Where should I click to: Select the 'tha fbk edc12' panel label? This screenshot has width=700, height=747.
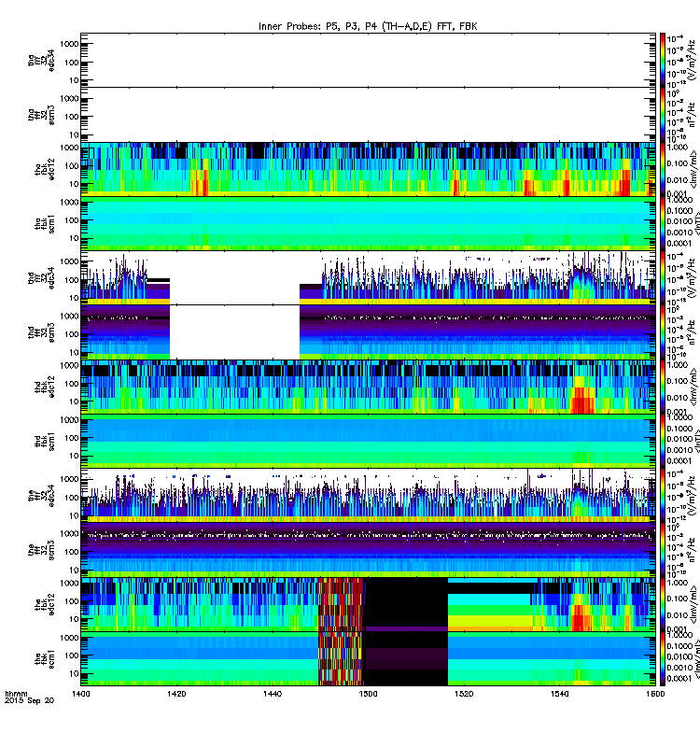point(45,170)
